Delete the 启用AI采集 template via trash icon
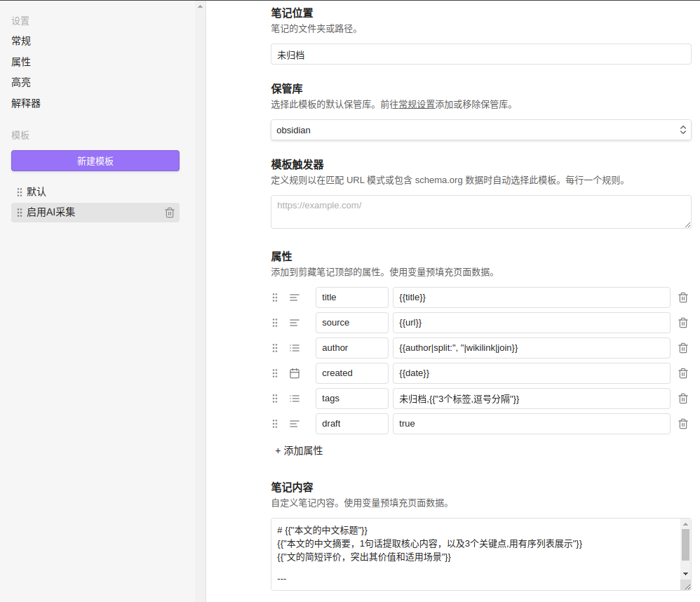The height and width of the screenshot is (602, 700). coord(170,213)
